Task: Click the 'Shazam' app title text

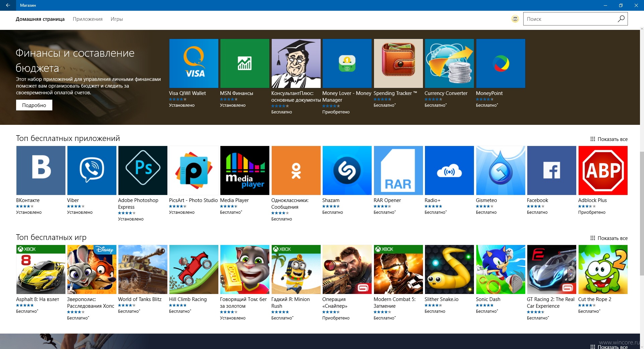Action: coord(331,200)
